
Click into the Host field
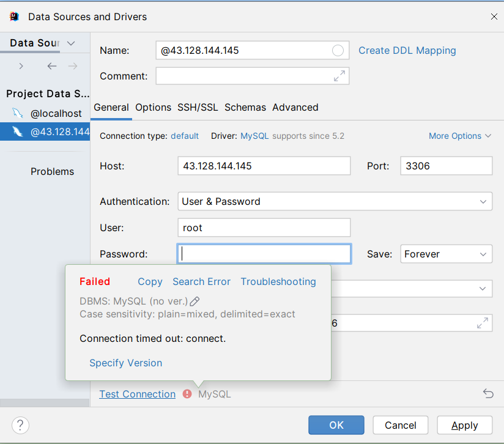tap(264, 166)
